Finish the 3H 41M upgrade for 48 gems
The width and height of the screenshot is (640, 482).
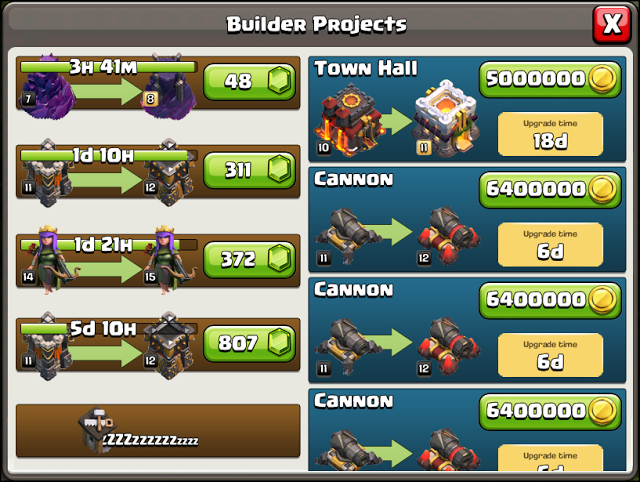pyautogui.click(x=249, y=82)
